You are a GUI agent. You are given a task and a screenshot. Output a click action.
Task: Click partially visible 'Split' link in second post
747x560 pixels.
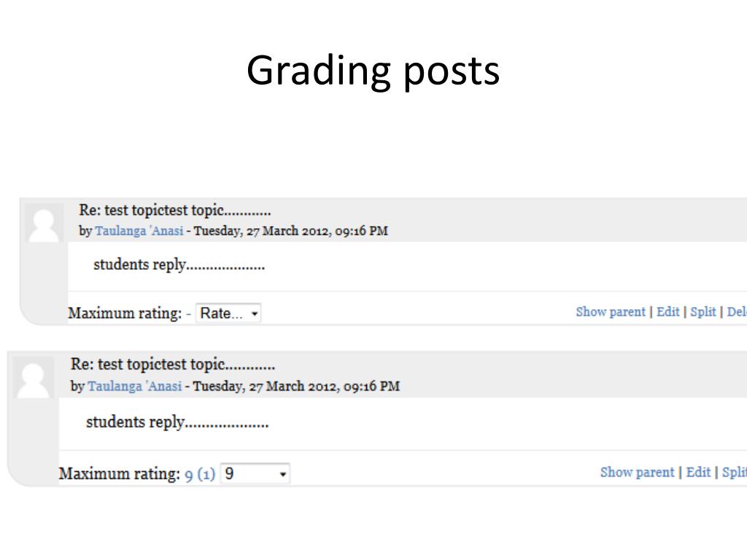[735, 472]
